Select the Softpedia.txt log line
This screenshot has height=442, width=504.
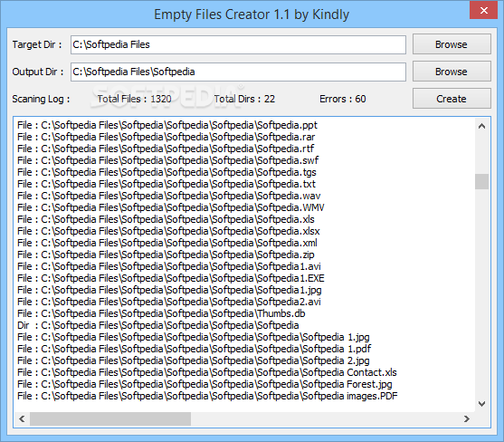pyautogui.click(x=166, y=184)
